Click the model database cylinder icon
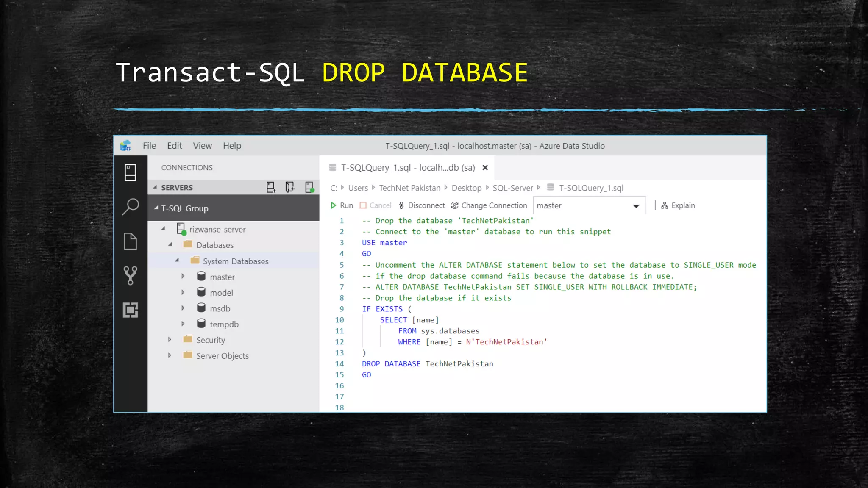This screenshot has width=868, height=488. pos(201,292)
